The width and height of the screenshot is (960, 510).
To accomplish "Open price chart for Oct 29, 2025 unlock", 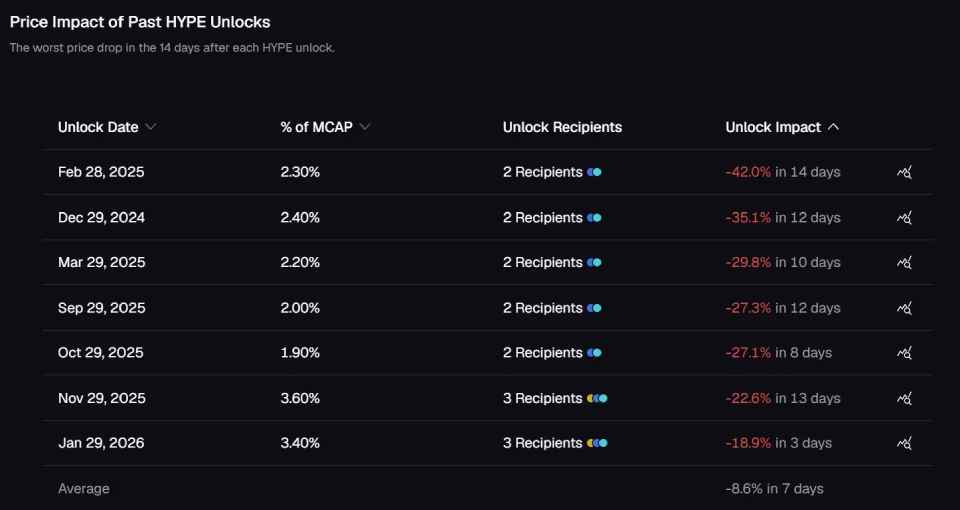I will click(904, 353).
